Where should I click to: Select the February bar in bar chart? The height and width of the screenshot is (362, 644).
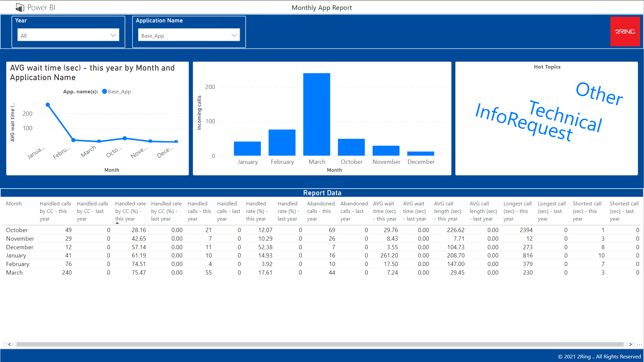(x=282, y=142)
